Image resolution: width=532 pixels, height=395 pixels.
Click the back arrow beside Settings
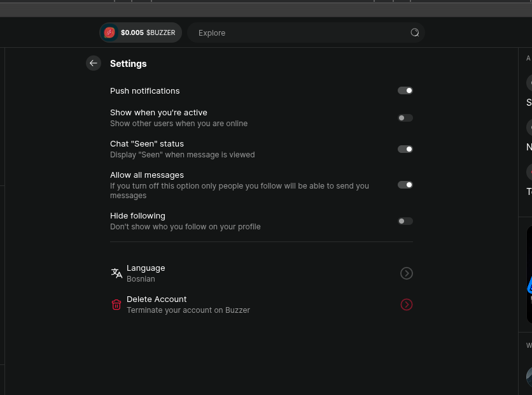click(94, 63)
